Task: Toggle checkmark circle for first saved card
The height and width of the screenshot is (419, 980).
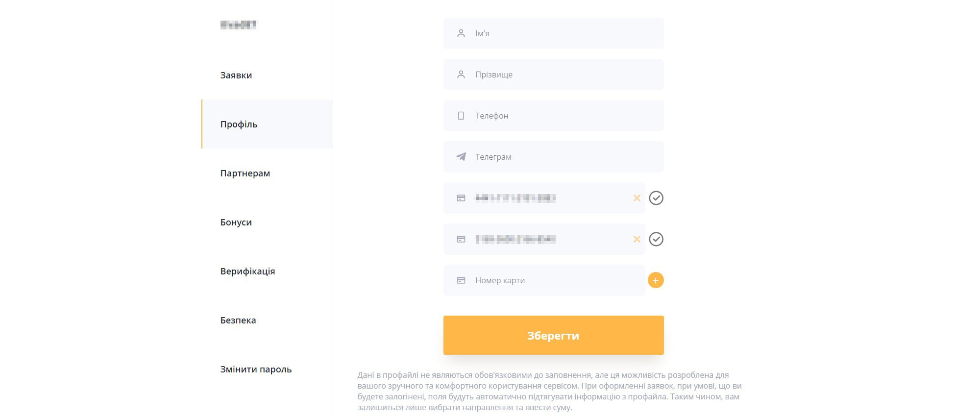Action: [x=656, y=198]
